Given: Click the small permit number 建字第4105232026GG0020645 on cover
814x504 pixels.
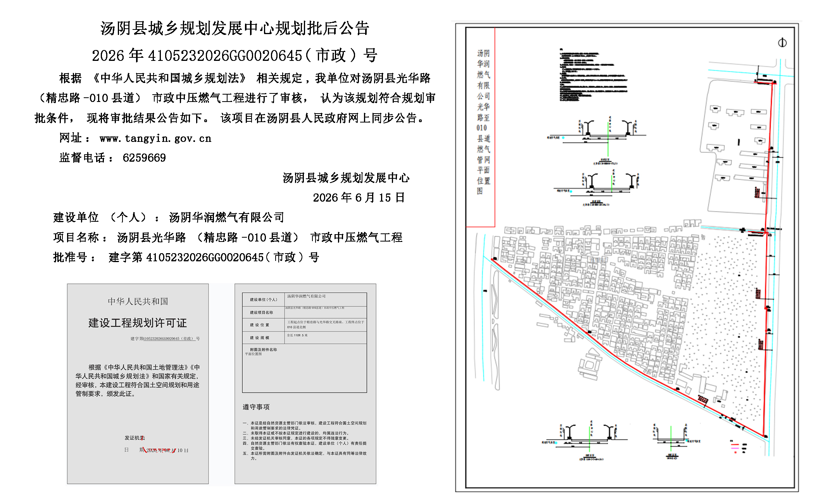Looking at the screenshot, I should (x=165, y=339).
